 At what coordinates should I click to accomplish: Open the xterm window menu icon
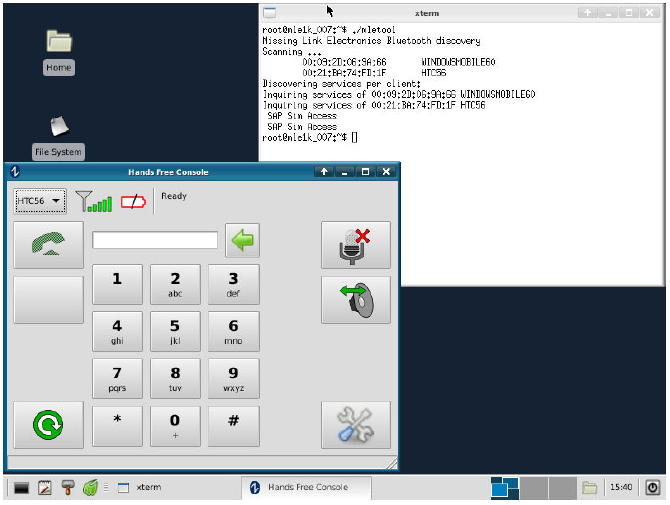point(270,13)
